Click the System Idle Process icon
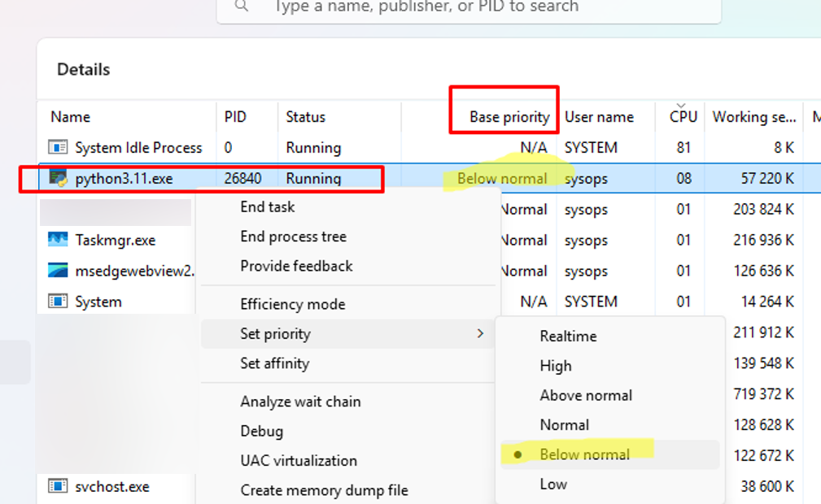 [58, 147]
